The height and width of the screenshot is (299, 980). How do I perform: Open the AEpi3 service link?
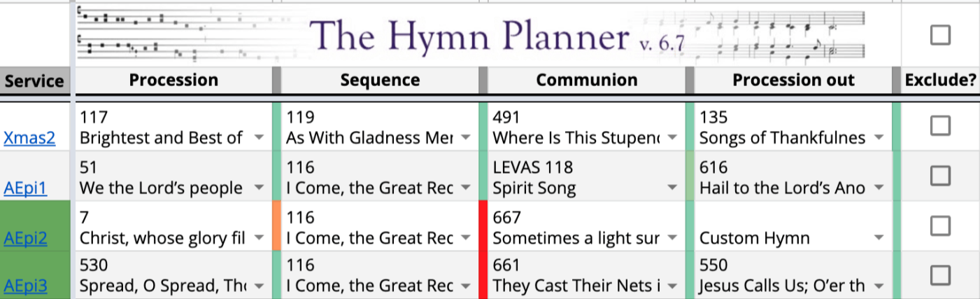pyautogui.click(x=25, y=286)
